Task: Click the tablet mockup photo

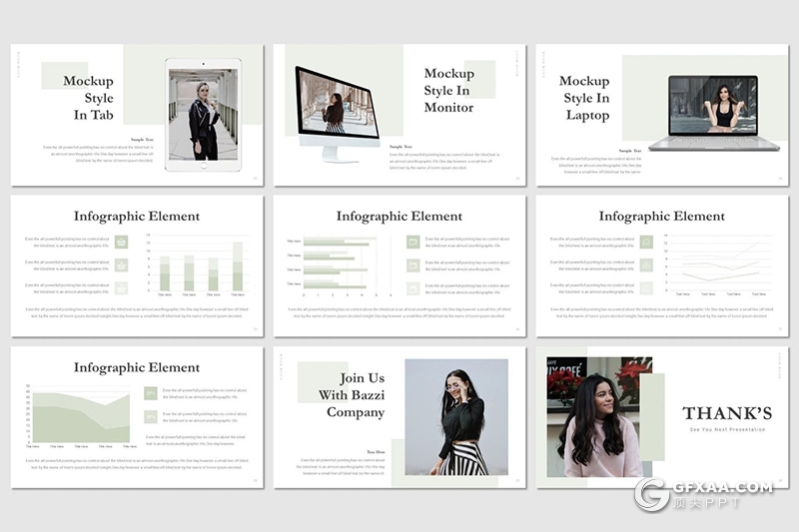Action: click(x=203, y=114)
